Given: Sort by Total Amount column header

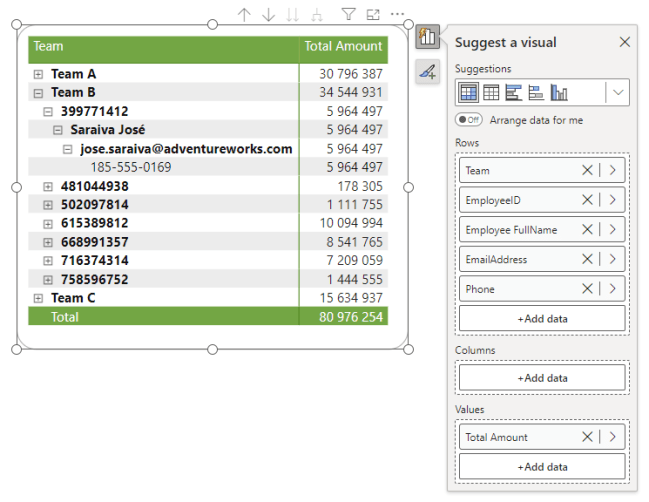Looking at the screenshot, I should 343,46.
